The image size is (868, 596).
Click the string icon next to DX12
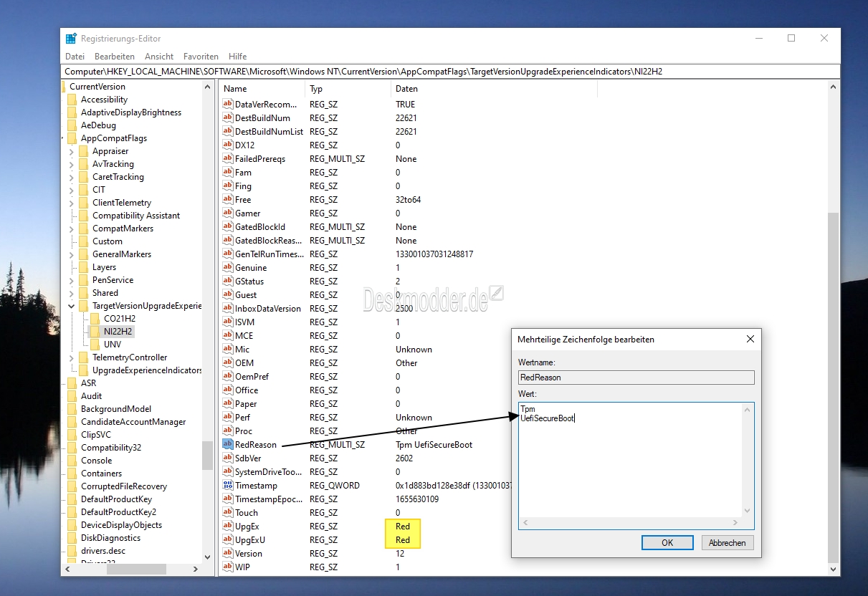point(228,145)
